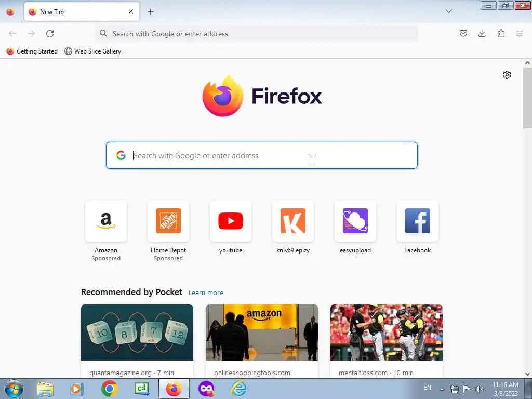This screenshot has width=532, height=399.
Task: Open the mentalfloss.com baseball article thumbnail
Action: [387, 332]
